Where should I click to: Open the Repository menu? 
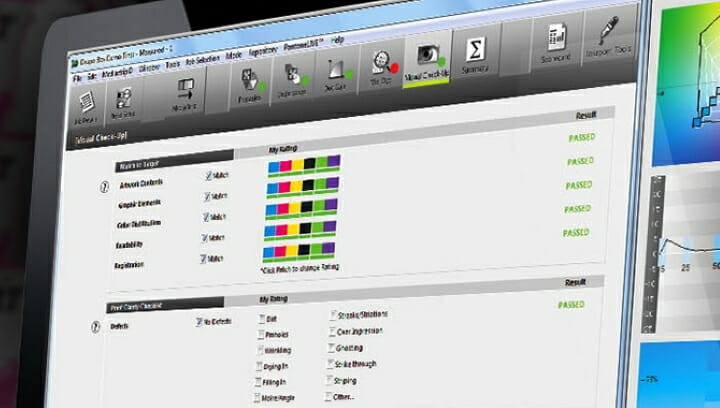click(x=263, y=51)
